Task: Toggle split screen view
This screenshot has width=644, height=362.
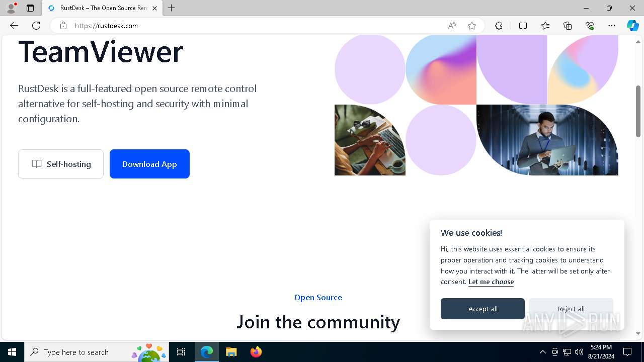Action: pos(523,26)
